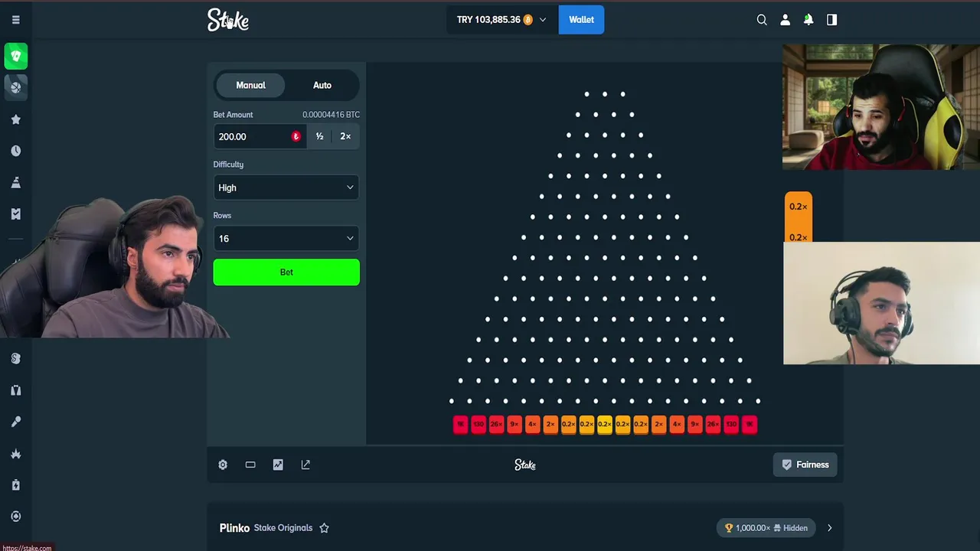
Task: Open the flame icon in the sidebar
Action: click(x=15, y=454)
